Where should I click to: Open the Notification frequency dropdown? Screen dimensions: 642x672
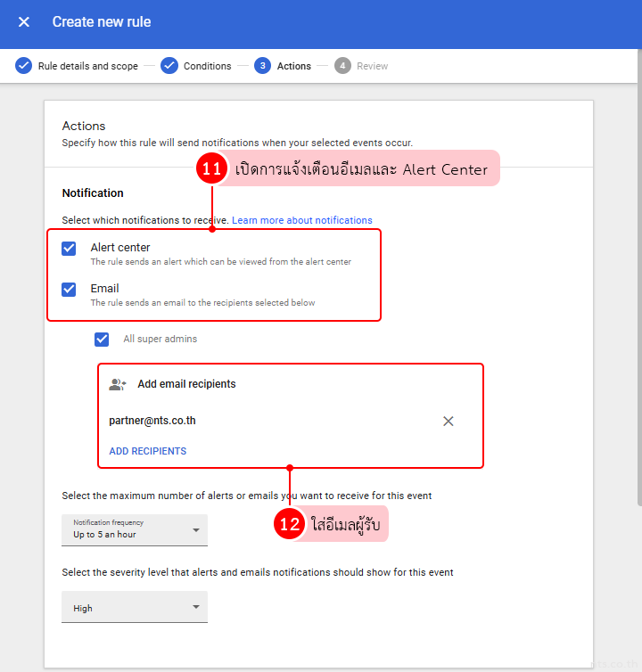pos(134,530)
